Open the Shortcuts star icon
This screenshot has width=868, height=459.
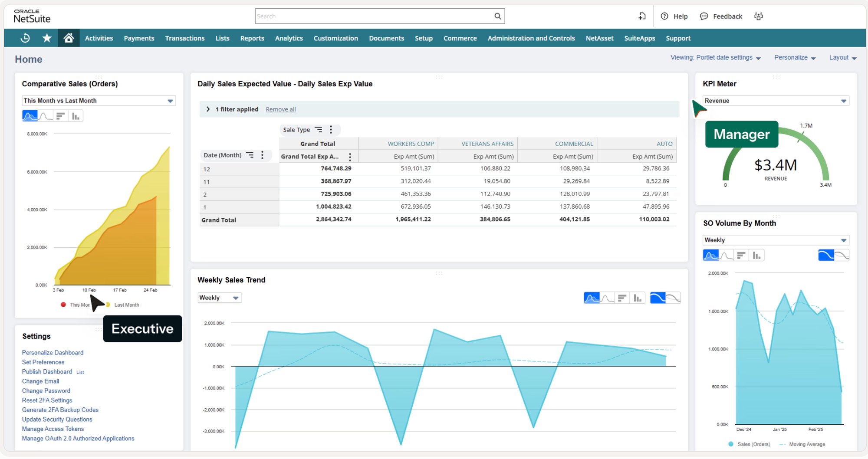46,38
